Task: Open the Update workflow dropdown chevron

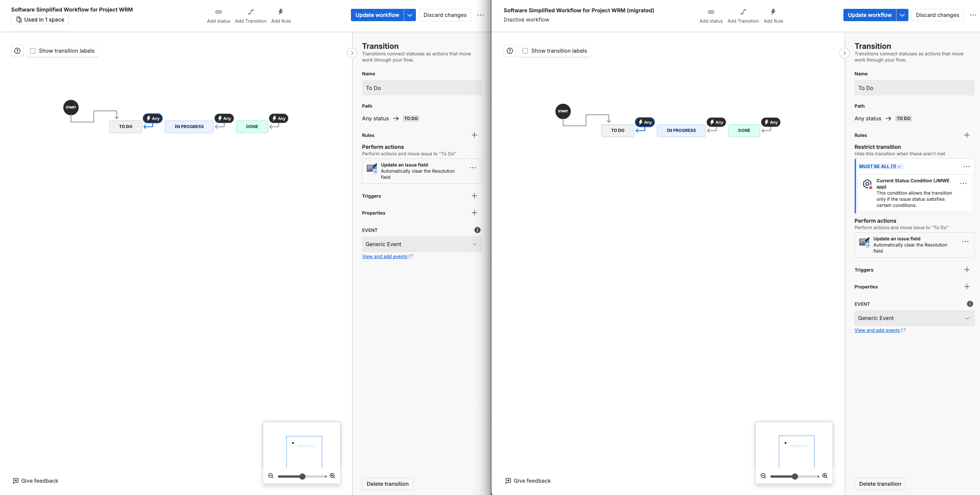Action: click(409, 15)
